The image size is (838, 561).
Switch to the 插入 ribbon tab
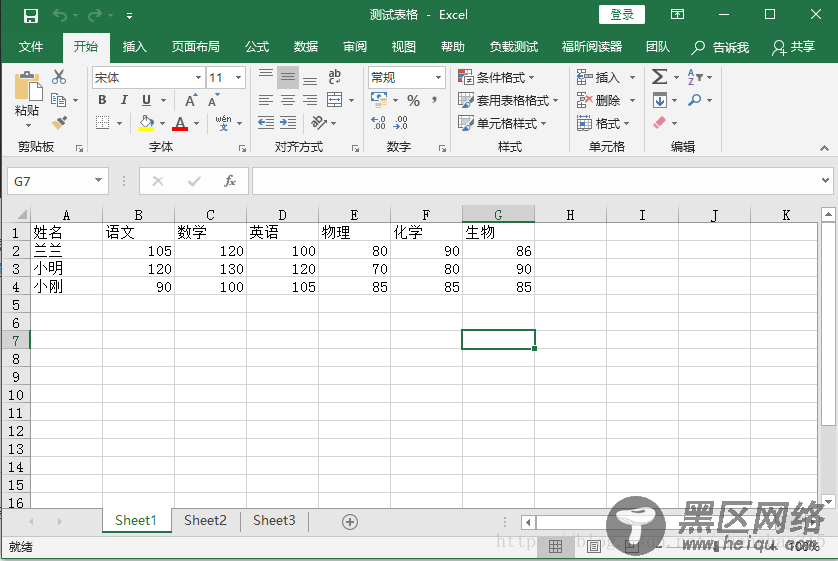pos(135,47)
